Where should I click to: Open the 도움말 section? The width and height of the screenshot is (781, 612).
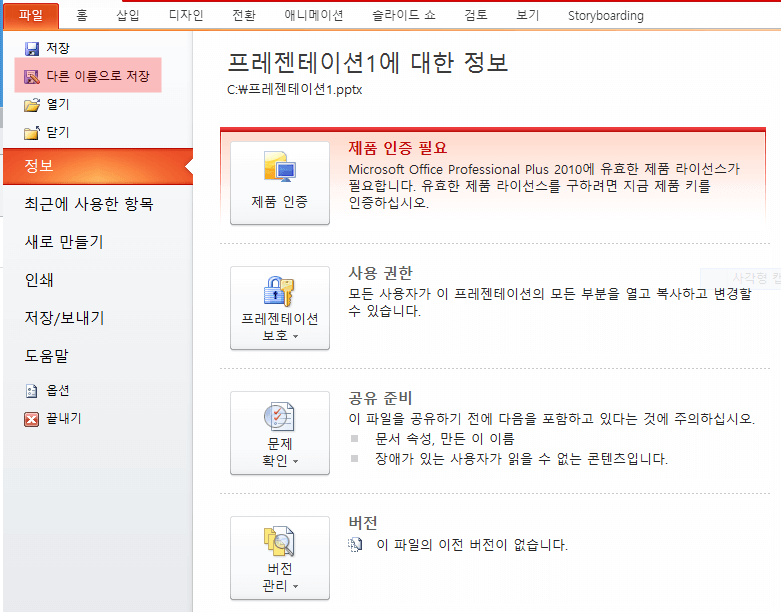tap(46, 356)
